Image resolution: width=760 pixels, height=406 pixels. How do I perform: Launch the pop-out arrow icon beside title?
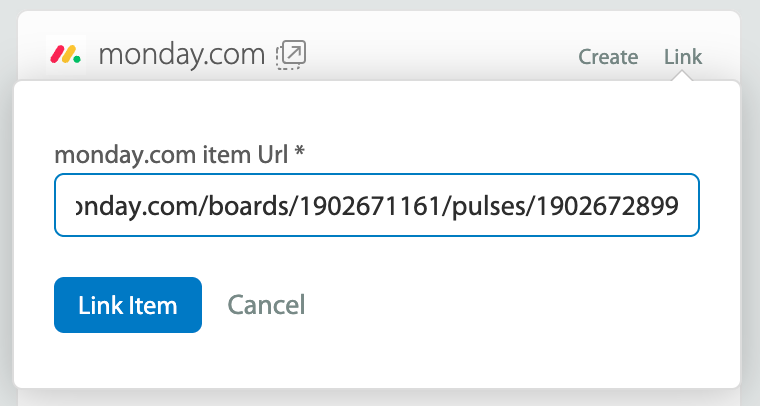click(291, 55)
